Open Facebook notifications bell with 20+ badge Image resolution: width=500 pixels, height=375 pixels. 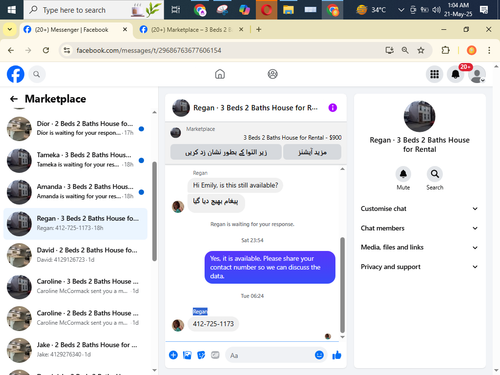point(456,74)
